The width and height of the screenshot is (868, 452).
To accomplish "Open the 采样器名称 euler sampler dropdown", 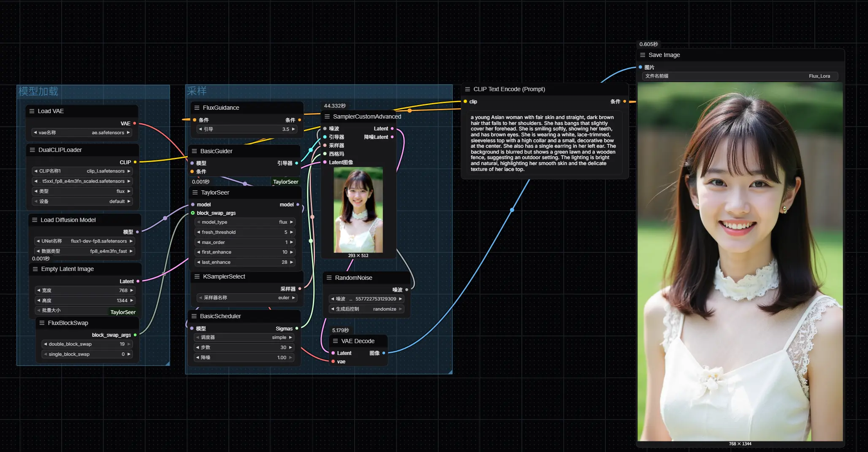I will [247, 298].
